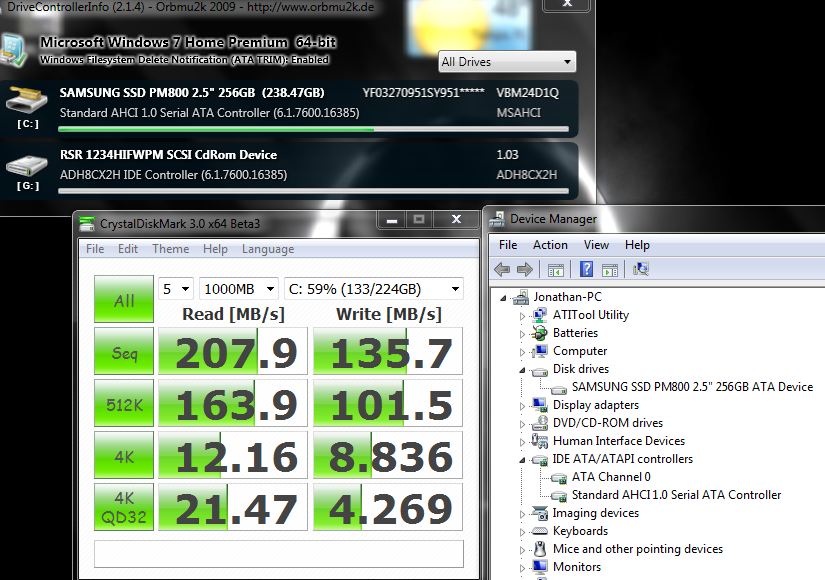Screen dimensions: 825x580
Task: Expand the DVD/CD-ROM drives node
Action: click(522, 424)
